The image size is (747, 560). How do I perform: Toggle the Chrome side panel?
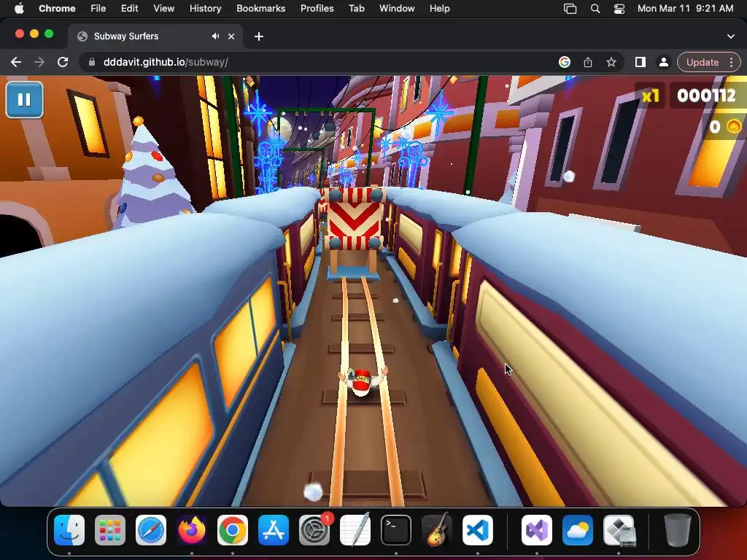pos(640,63)
